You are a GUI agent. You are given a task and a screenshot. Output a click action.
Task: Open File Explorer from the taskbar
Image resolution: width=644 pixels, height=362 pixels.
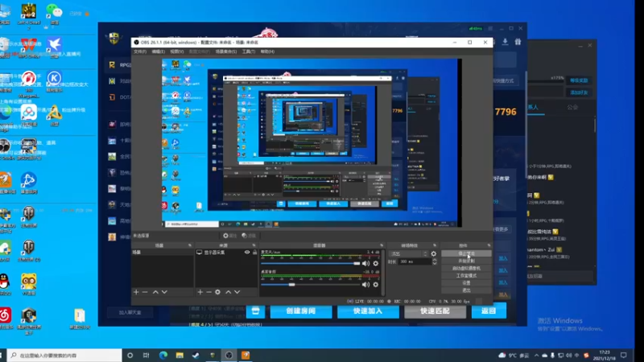[x=180, y=356]
